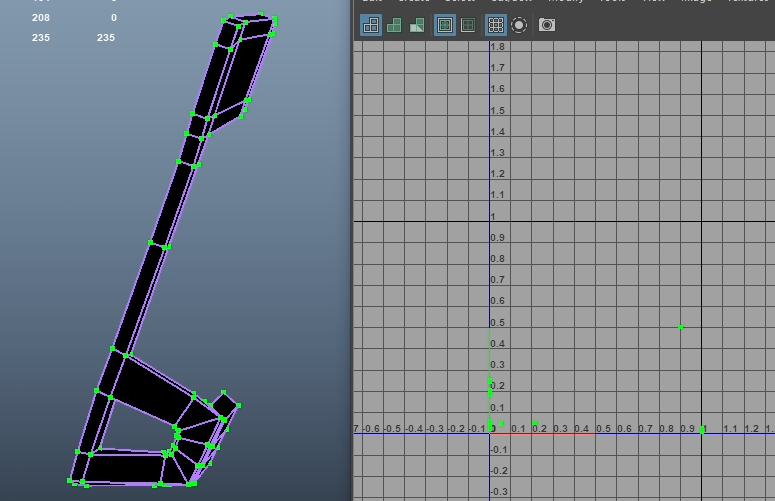Click the UV distortion shading icon
Image resolution: width=775 pixels, height=501 pixels.
coord(416,25)
